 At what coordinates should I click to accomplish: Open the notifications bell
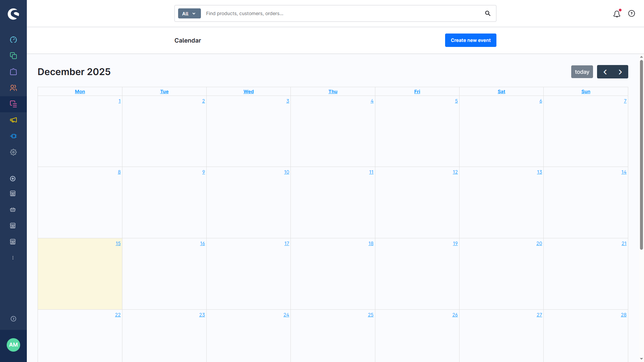[x=617, y=14]
